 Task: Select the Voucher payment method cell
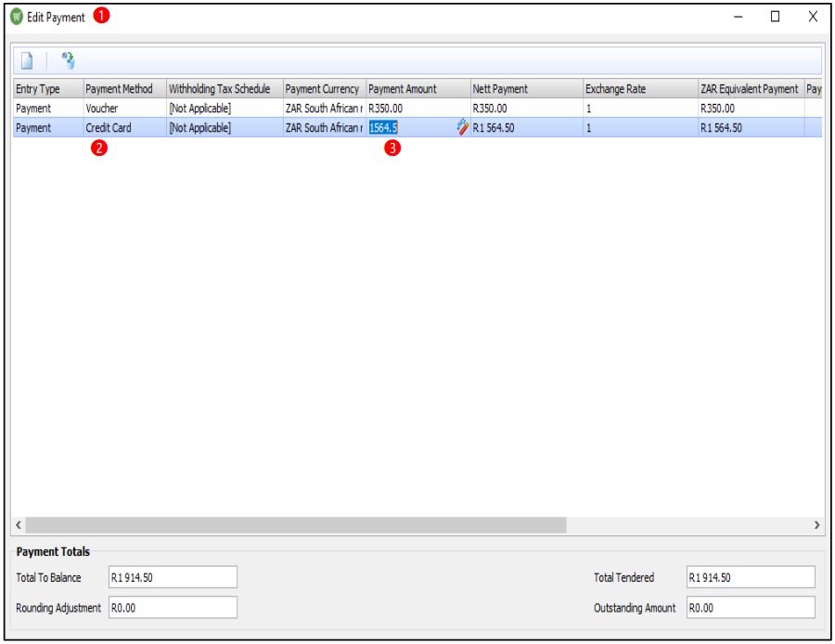[x=125, y=109]
